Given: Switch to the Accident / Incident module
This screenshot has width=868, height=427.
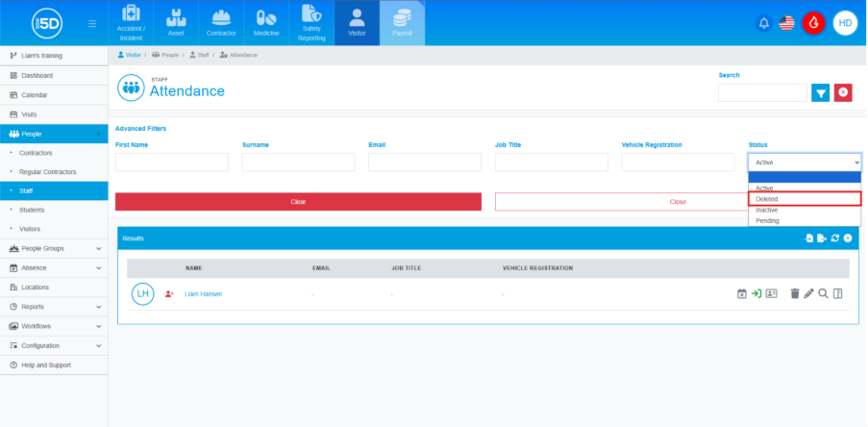Looking at the screenshot, I should pyautogui.click(x=131, y=23).
